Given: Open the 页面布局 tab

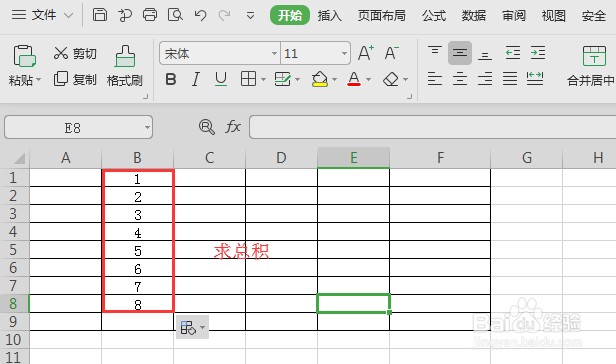Looking at the screenshot, I should coord(381,15).
